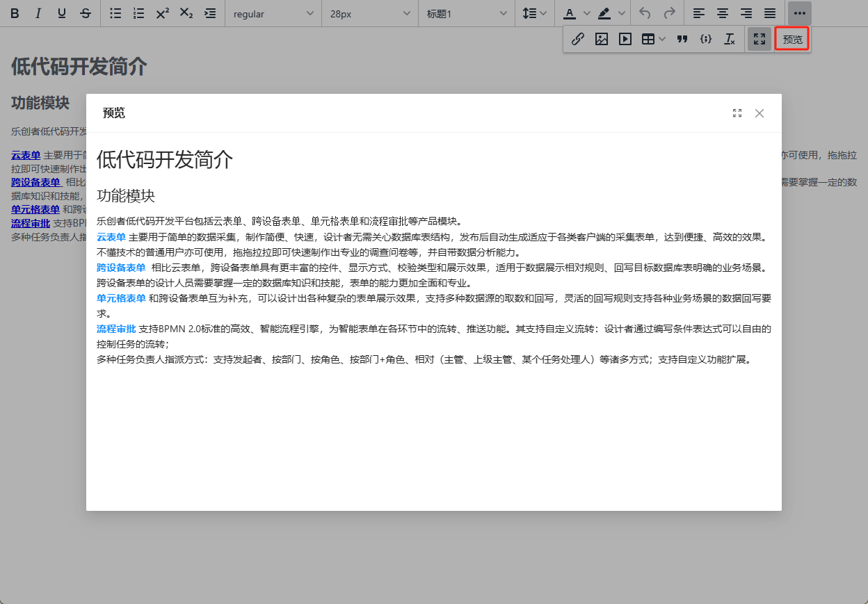Collapse the more tools ellipsis menu

[799, 13]
